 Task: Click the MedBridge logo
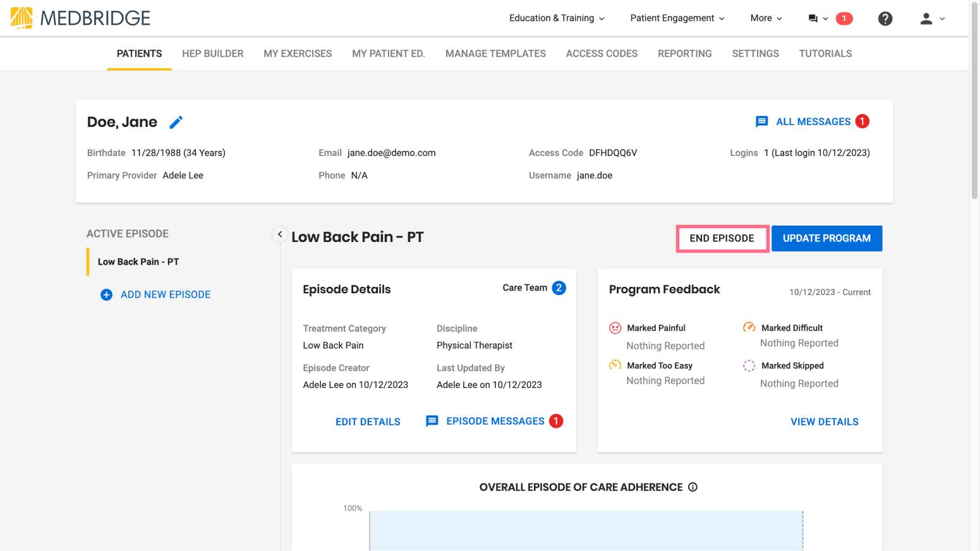[x=80, y=18]
